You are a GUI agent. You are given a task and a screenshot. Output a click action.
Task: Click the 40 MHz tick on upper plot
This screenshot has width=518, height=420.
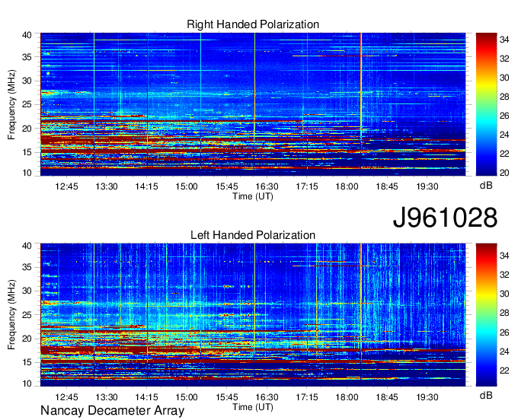27,35
